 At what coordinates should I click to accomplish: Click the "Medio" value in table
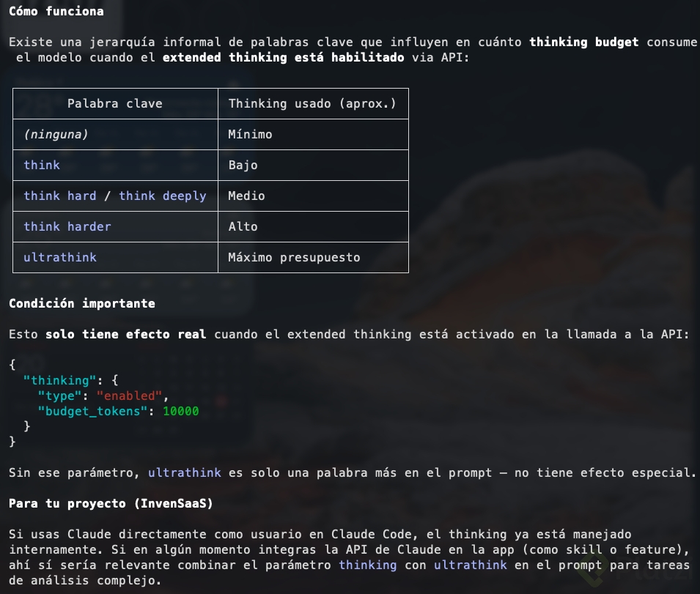pyautogui.click(x=246, y=196)
